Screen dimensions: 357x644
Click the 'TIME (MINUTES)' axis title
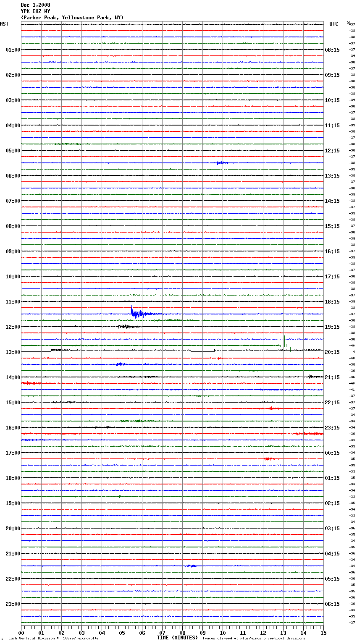pos(177,638)
